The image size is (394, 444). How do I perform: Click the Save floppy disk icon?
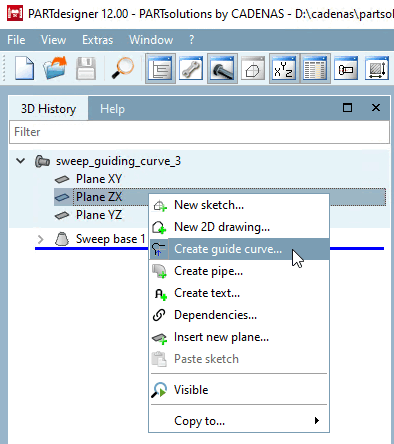coord(86,68)
